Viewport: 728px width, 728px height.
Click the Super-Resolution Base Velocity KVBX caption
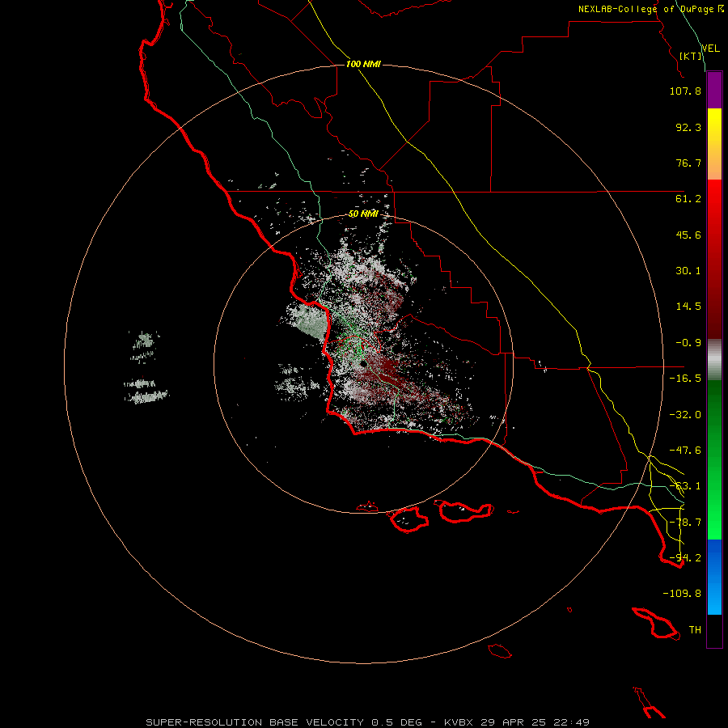click(x=368, y=722)
